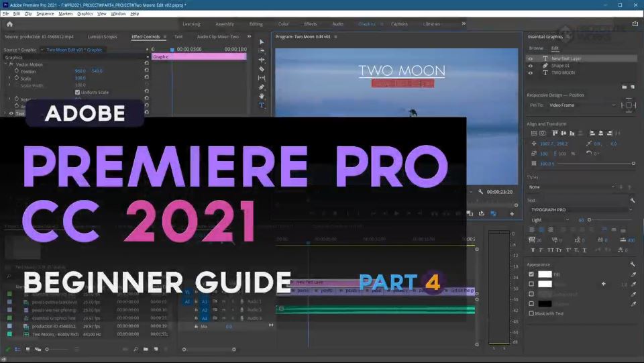Image resolution: width=644 pixels, height=363 pixels.
Task: Enable the Stroke checkbox in Appearance
Action: [x=531, y=284]
